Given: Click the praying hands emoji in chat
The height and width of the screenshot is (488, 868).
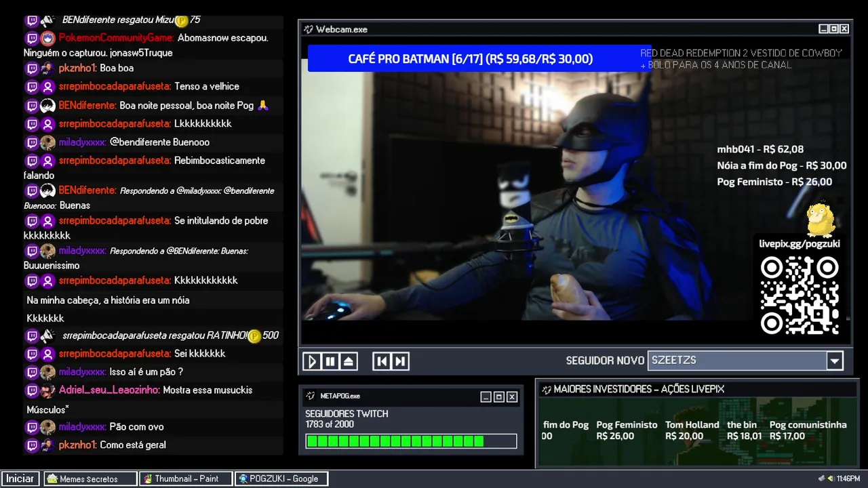Looking at the screenshot, I should 263,105.
